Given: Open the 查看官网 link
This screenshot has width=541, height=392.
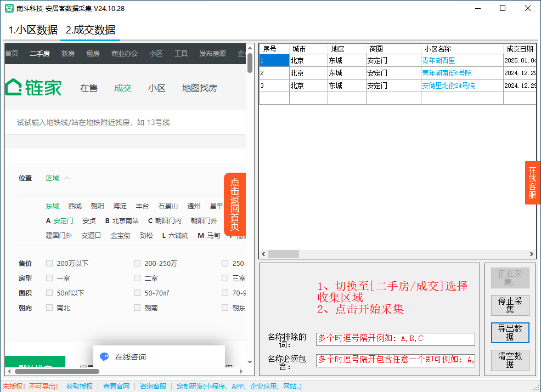Looking at the screenshot, I should (x=116, y=386).
